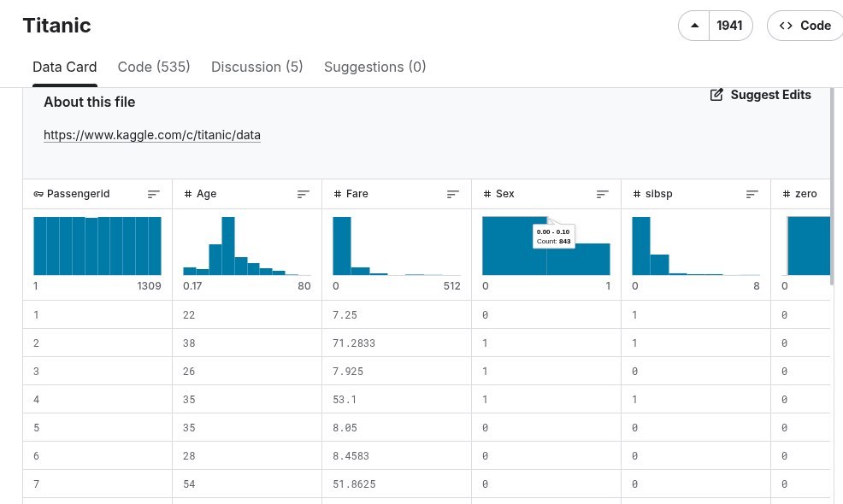Click sort icon in Fare column

pos(453,194)
